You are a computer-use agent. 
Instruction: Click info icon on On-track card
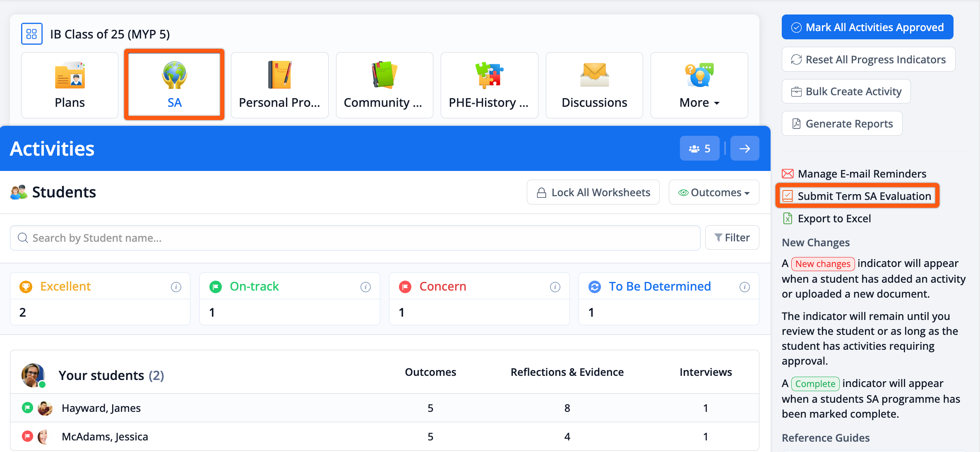point(365,287)
